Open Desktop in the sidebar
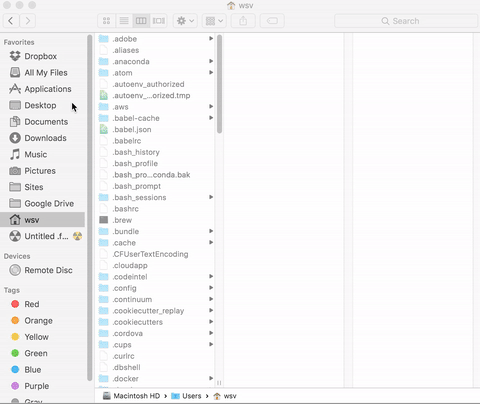 pyautogui.click(x=42, y=105)
